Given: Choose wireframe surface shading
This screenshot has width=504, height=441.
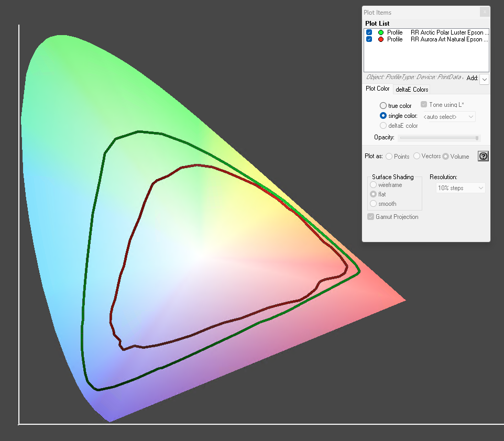Looking at the screenshot, I should click(x=373, y=185).
